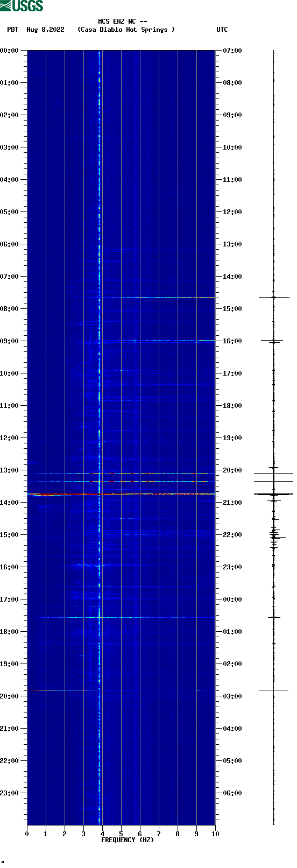Click frequency axis tick label '5'
This screenshot has width=297, height=868.
tap(121, 834)
